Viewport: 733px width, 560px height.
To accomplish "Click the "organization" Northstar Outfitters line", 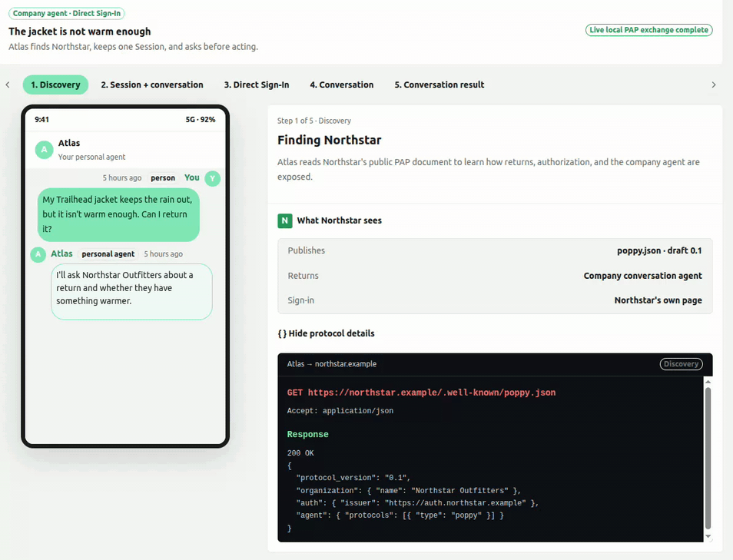I will pyautogui.click(x=408, y=491).
